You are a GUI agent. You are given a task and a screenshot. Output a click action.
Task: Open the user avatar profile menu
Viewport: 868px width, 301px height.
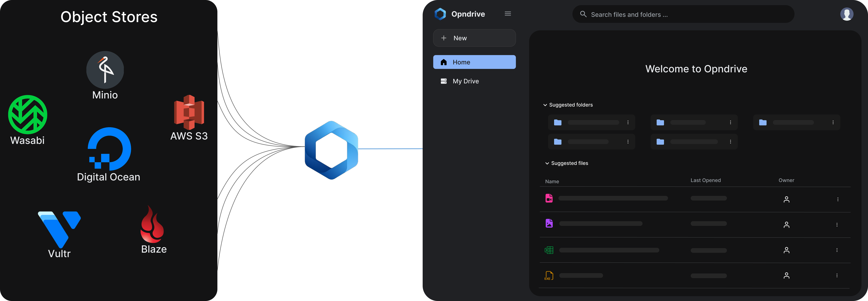click(x=846, y=14)
